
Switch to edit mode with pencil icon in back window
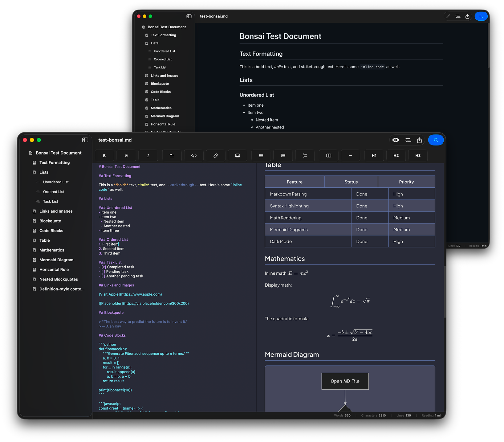point(448,16)
